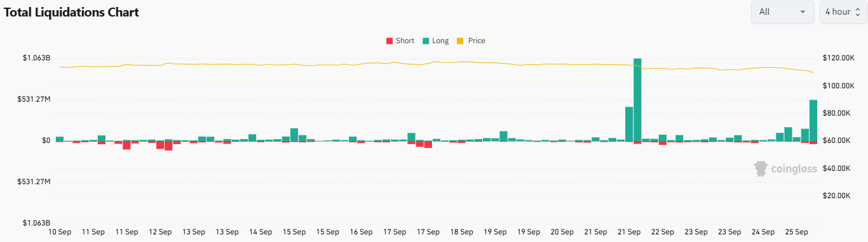Click the caret arrow of the All dropdown

click(x=803, y=12)
